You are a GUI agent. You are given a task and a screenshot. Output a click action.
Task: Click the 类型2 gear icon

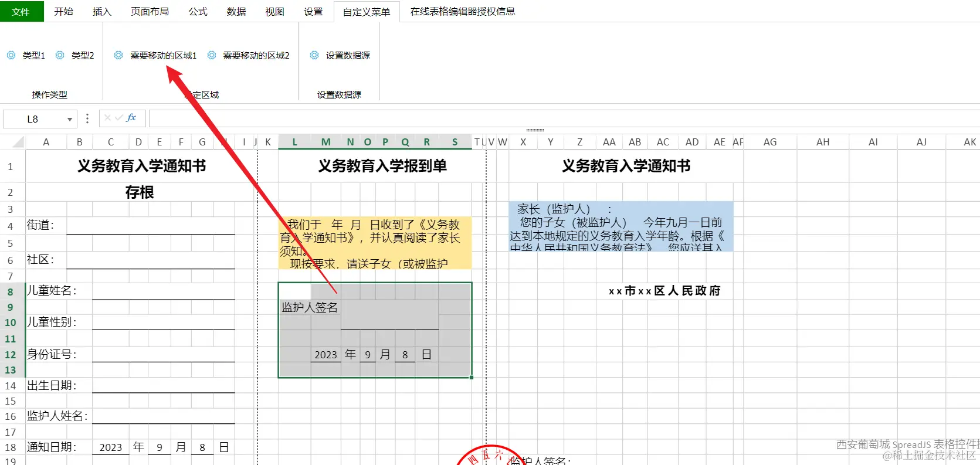coord(60,55)
